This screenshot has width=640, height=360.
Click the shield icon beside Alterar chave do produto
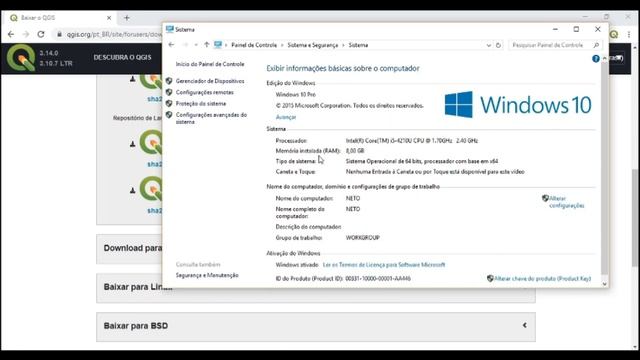pyautogui.click(x=490, y=278)
